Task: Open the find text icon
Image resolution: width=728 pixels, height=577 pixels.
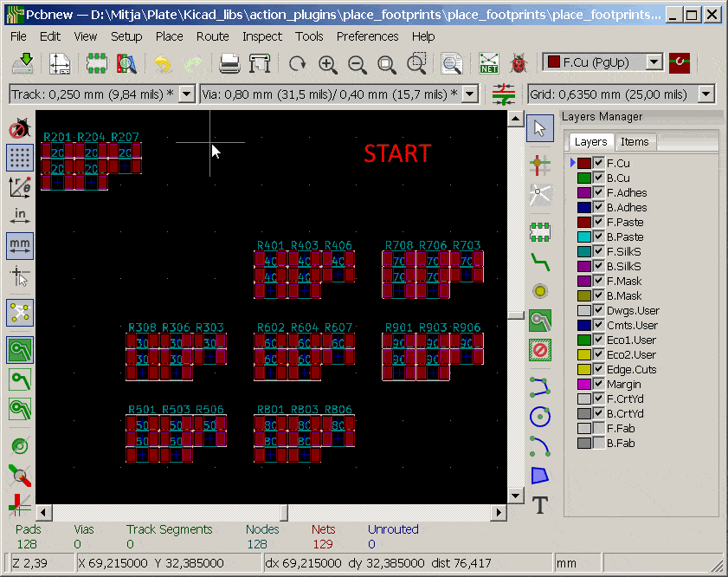Action: tap(452, 63)
